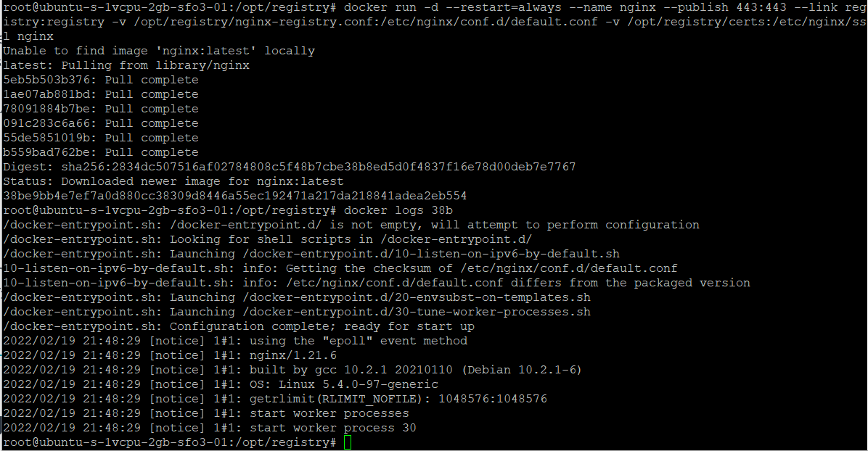
Task: Click the 55de5851019b layer line
Action: click(x=101, y=138)
